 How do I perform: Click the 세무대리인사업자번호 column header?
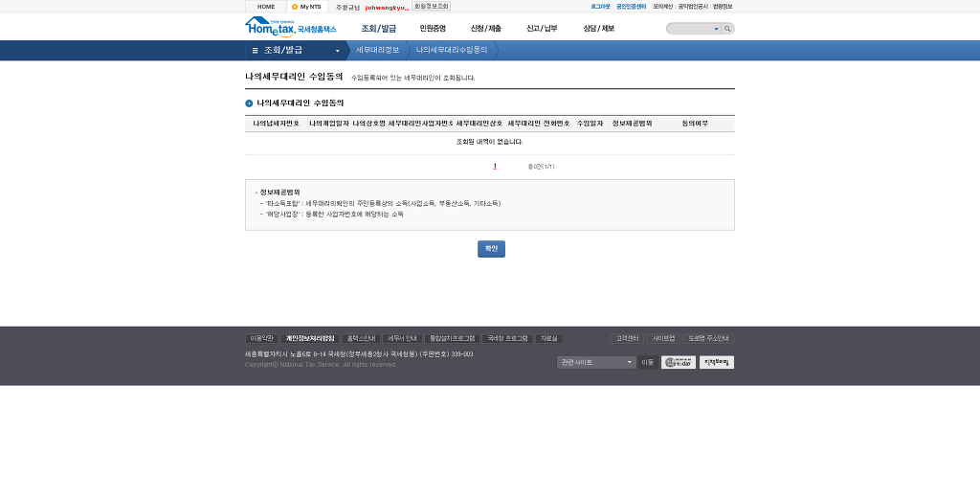[421, 124]
